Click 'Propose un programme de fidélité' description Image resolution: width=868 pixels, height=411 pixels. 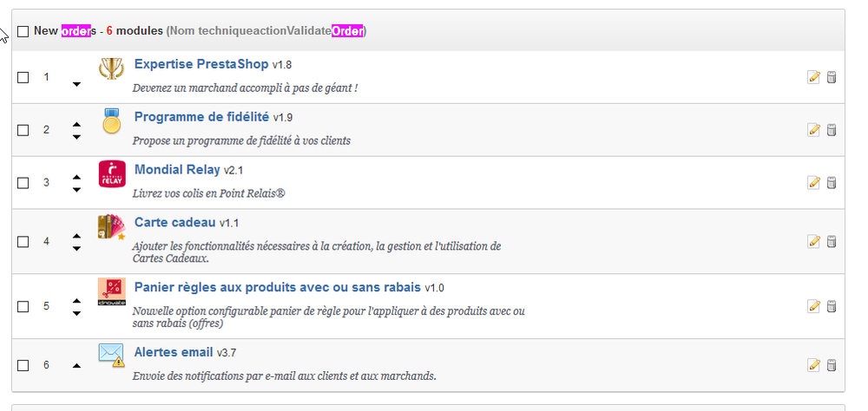coord(241,140)
